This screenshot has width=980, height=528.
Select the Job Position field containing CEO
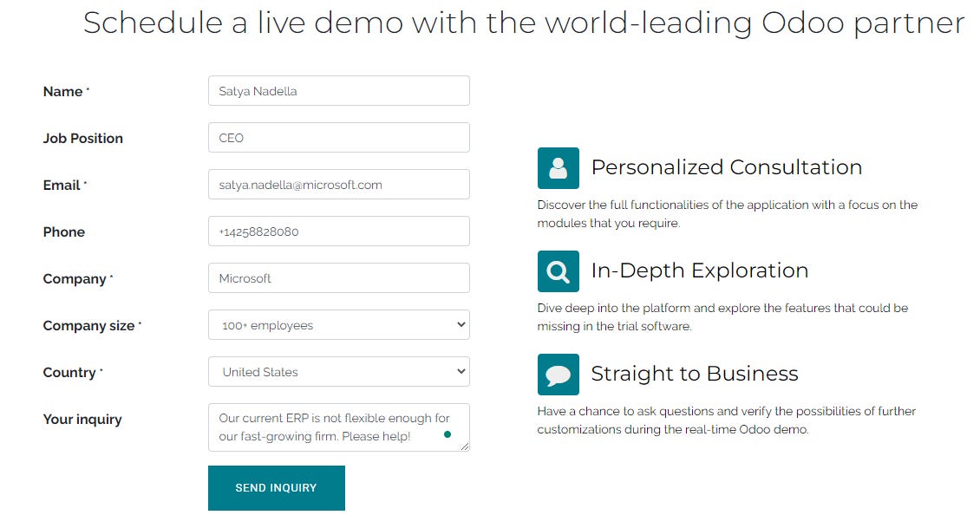click(x=339, y=138)
